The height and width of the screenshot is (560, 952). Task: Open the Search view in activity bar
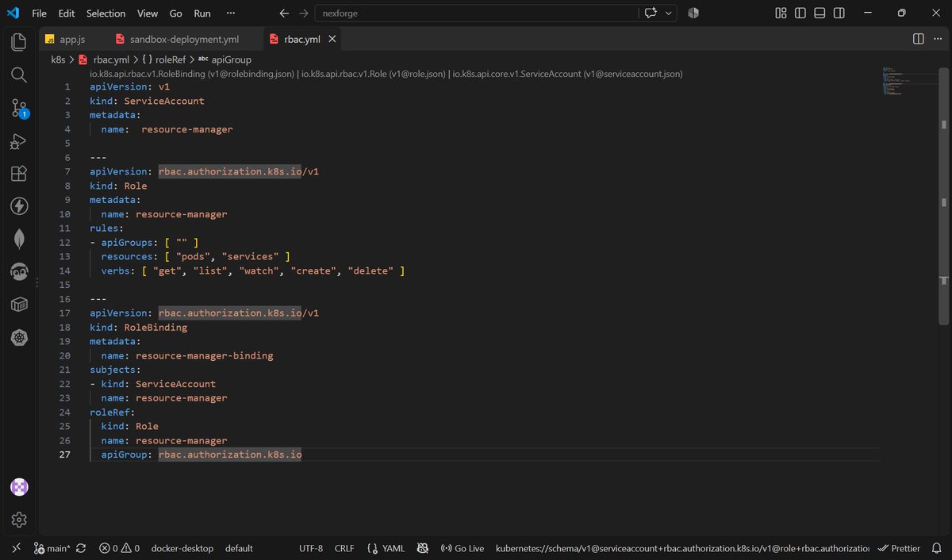(19, 75)
